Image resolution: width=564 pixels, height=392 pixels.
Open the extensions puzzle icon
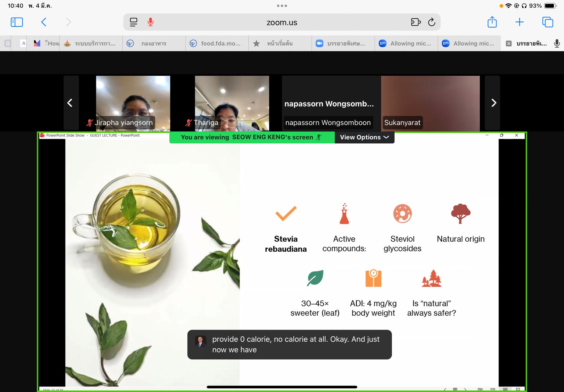coord(416,22)
